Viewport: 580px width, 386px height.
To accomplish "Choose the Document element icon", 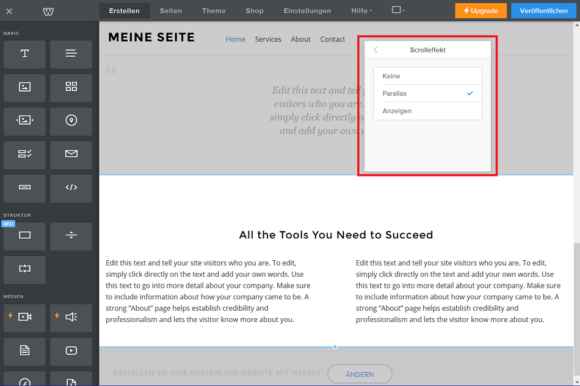I will [x=24, y=351].
